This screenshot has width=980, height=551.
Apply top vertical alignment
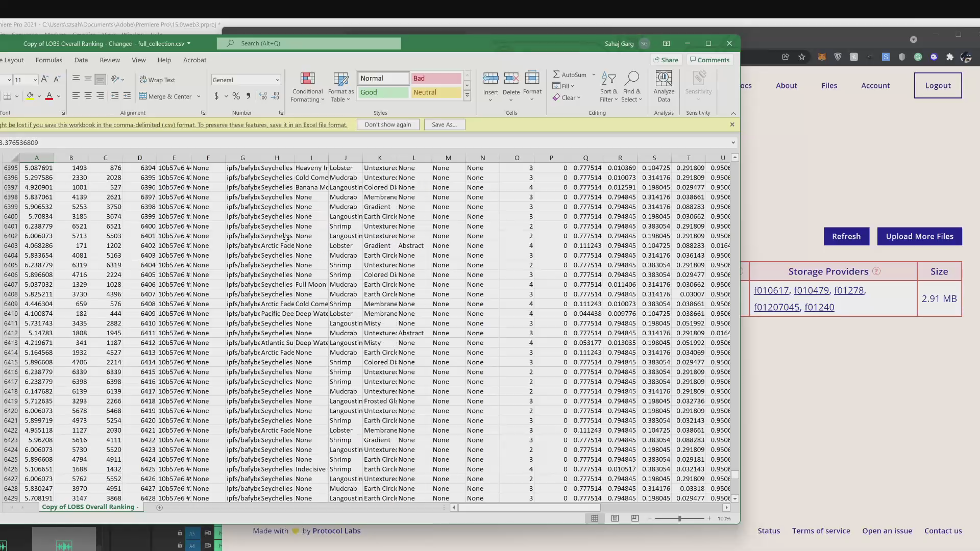tap(76, 79)
